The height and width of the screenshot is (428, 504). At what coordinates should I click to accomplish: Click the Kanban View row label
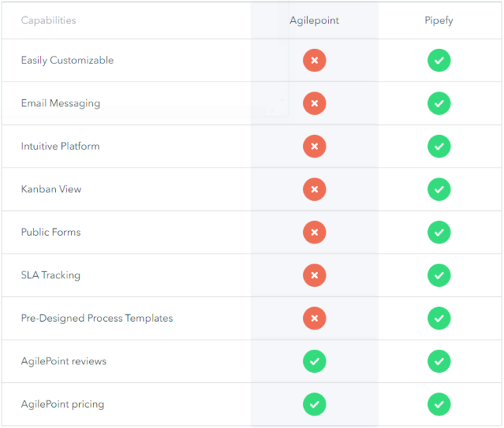[51, 189]
